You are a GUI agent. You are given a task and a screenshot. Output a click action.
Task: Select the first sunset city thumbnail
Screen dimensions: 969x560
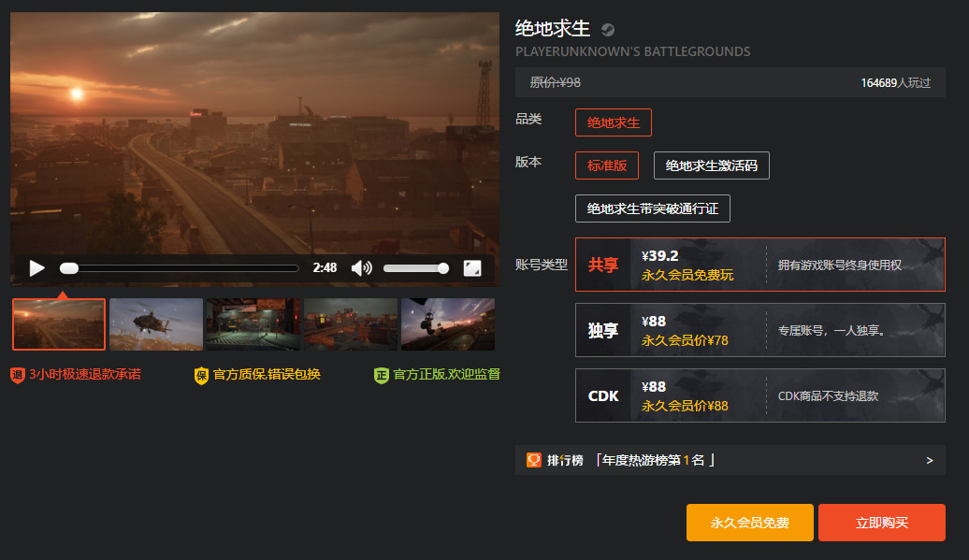click(59, 324)
